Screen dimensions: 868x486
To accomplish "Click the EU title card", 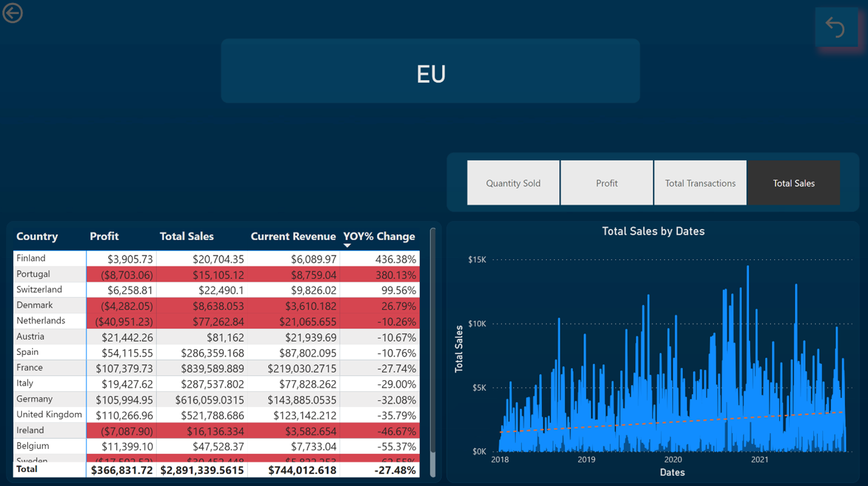I will 430,71.
